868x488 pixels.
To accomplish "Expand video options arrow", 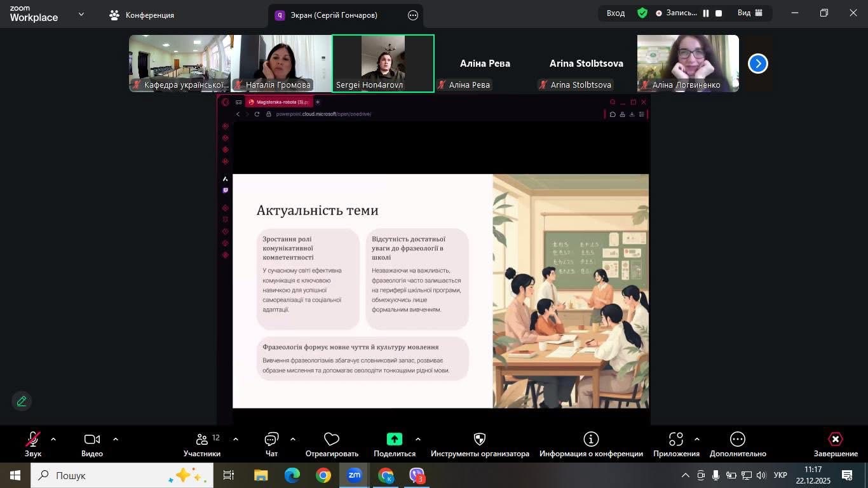I will pyautogui.click(x=116, y=439).
